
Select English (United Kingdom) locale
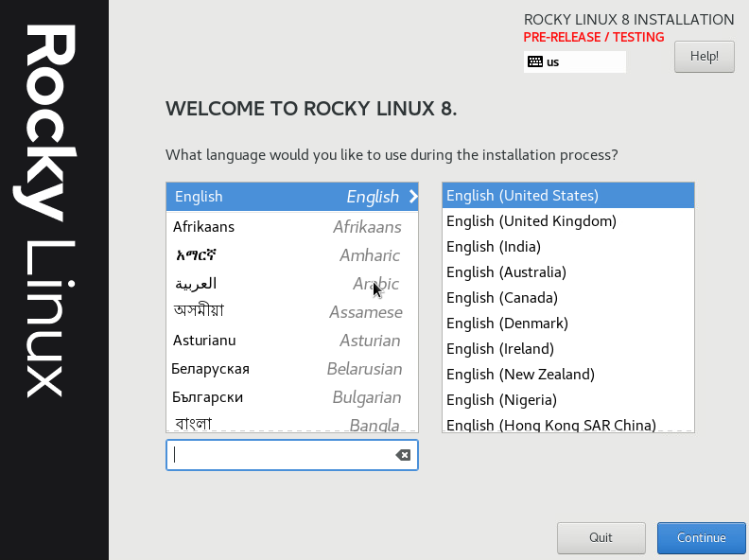tap(568, 220)
